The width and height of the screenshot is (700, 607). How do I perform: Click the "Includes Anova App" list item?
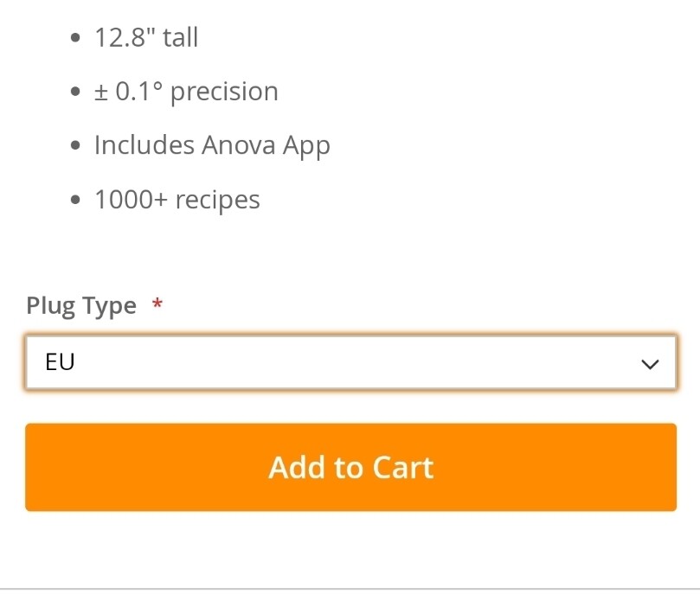click(212, 145)
